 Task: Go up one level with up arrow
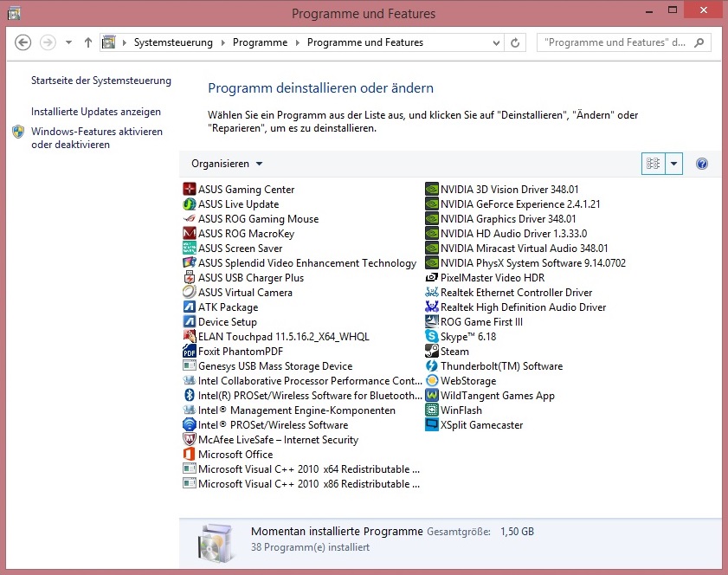[87, 42]
